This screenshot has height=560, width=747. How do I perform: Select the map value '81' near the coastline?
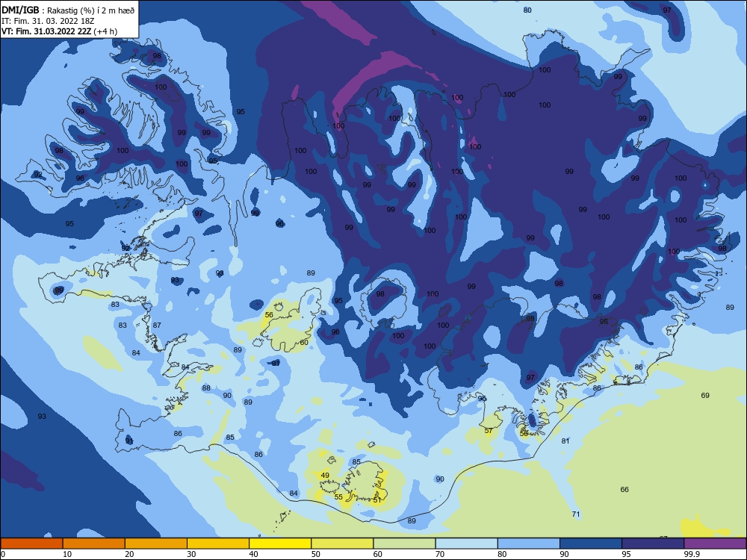tap(565, 441)
